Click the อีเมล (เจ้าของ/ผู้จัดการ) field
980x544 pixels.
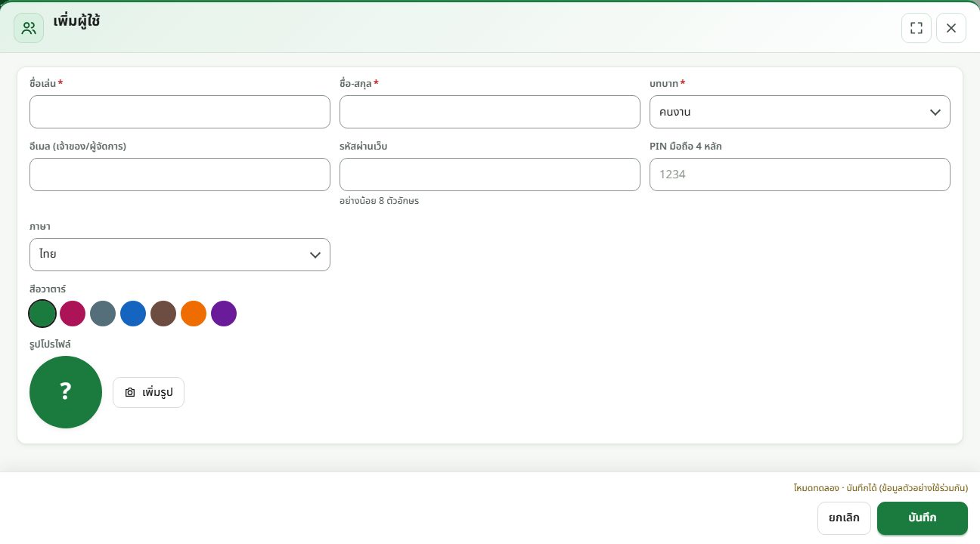click(180, 175)
